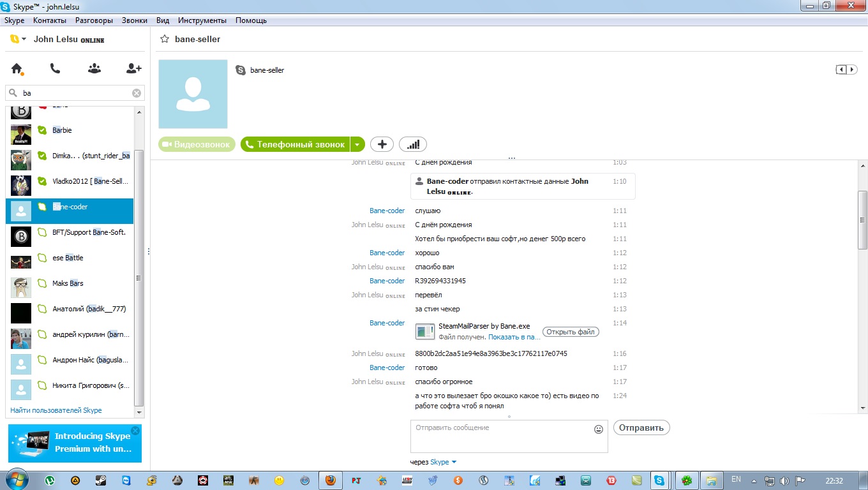Check call quality with the signal bars button
This screenshot has width=868, height=490.
click(x=413, y=145)
